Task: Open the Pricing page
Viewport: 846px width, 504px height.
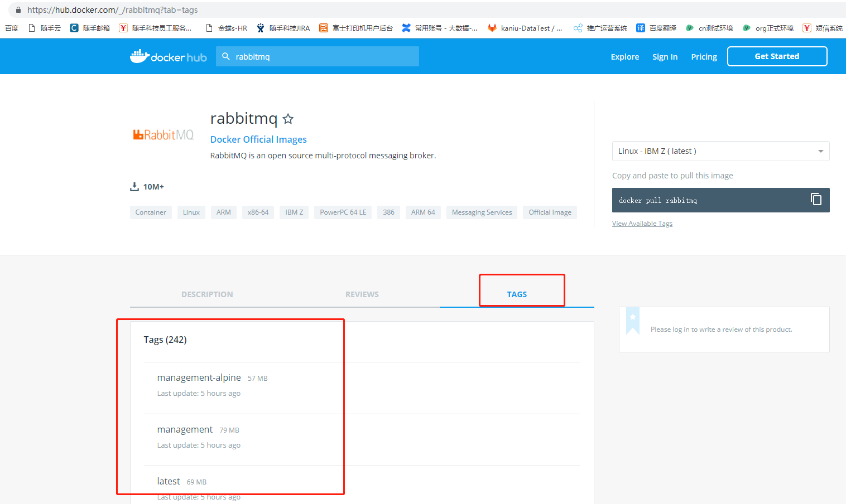Action: click(704, 57)
